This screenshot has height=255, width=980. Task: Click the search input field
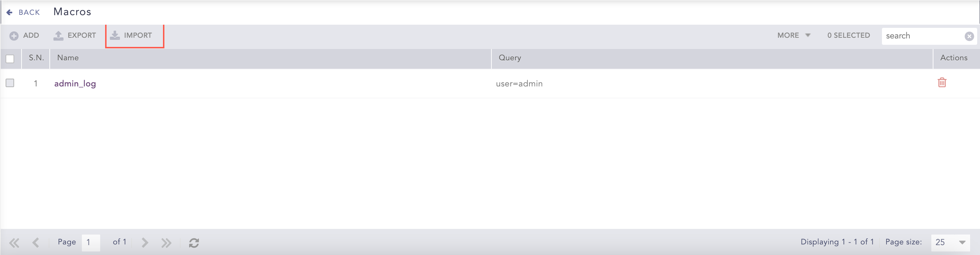922,36
